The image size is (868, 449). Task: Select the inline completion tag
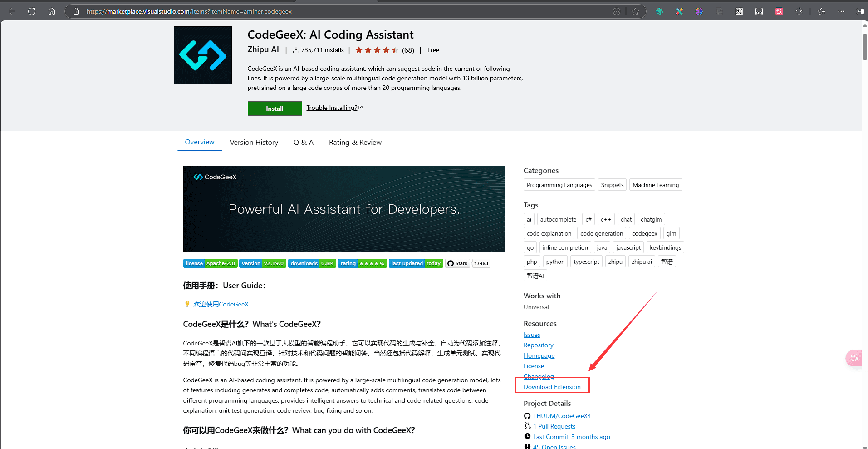[x=565, y=247]
